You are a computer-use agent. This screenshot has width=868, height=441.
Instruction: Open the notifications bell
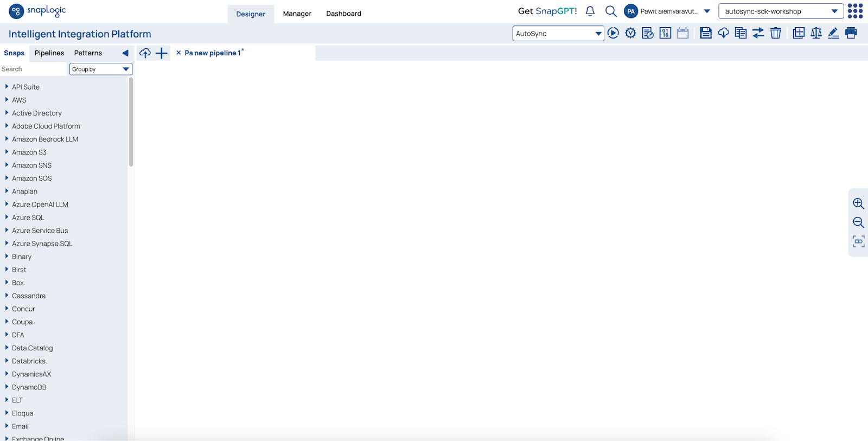click(x=590, y=11)
